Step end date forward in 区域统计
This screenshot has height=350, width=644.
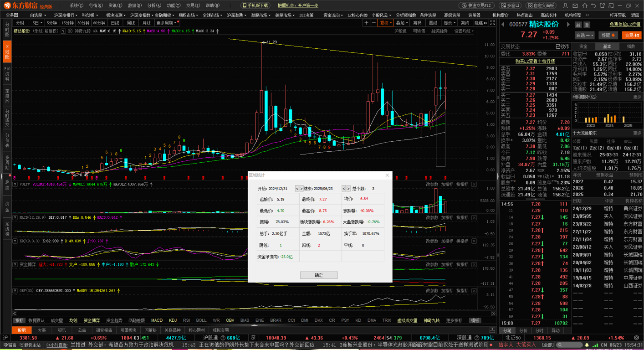(x=348, y=188)
